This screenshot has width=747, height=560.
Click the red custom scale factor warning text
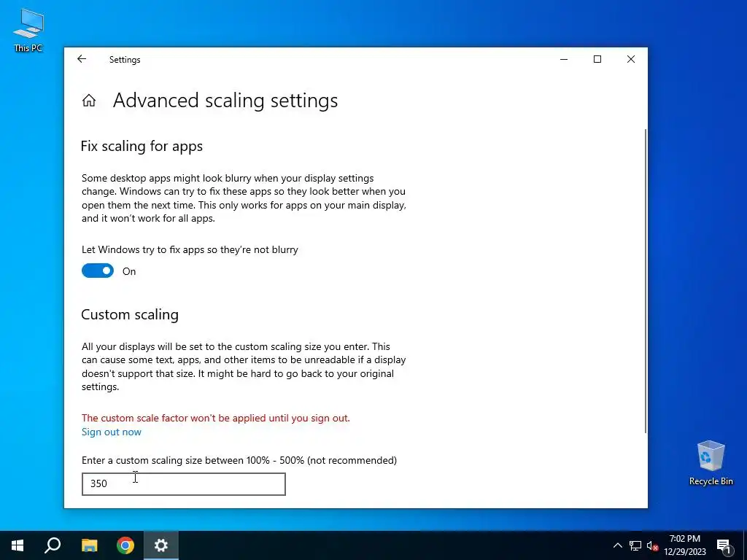click(x=216, y=418)
